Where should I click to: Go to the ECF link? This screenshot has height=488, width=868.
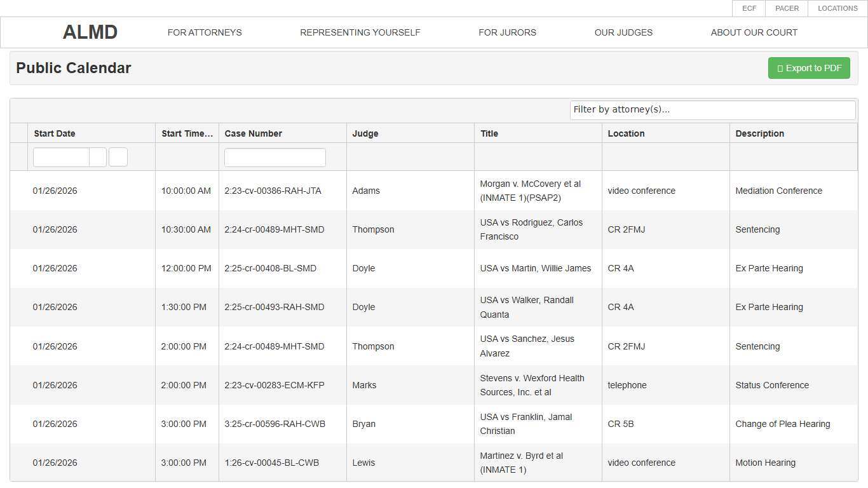(749, 8)
